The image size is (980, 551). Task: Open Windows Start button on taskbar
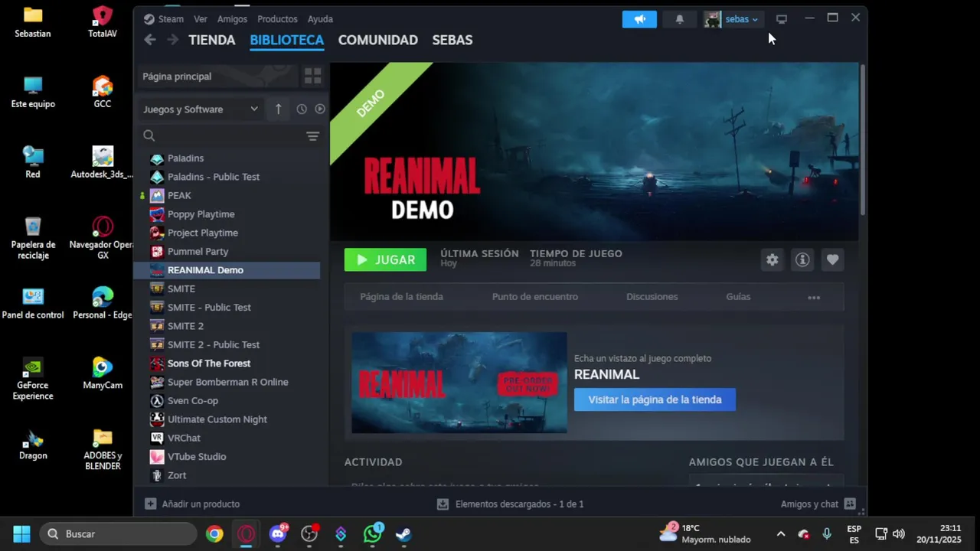coord(21,534)
